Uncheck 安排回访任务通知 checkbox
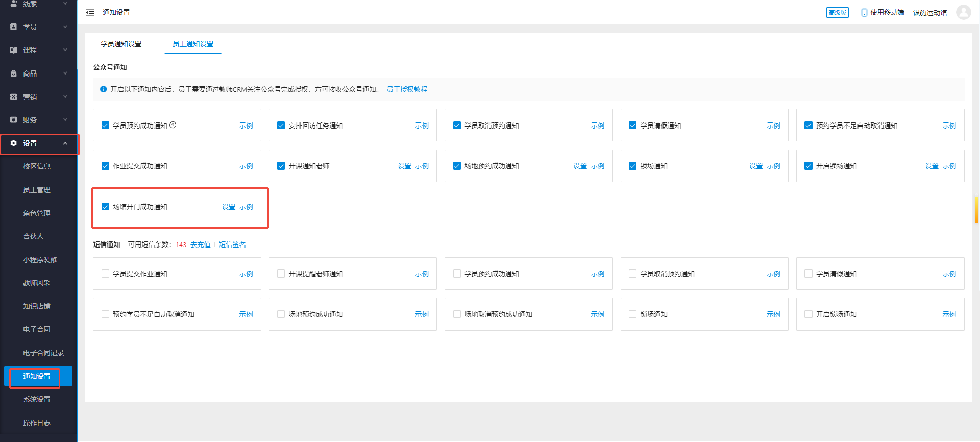This screenshot has height=442, width=980. pyautogui.click(x=281, y=125)
